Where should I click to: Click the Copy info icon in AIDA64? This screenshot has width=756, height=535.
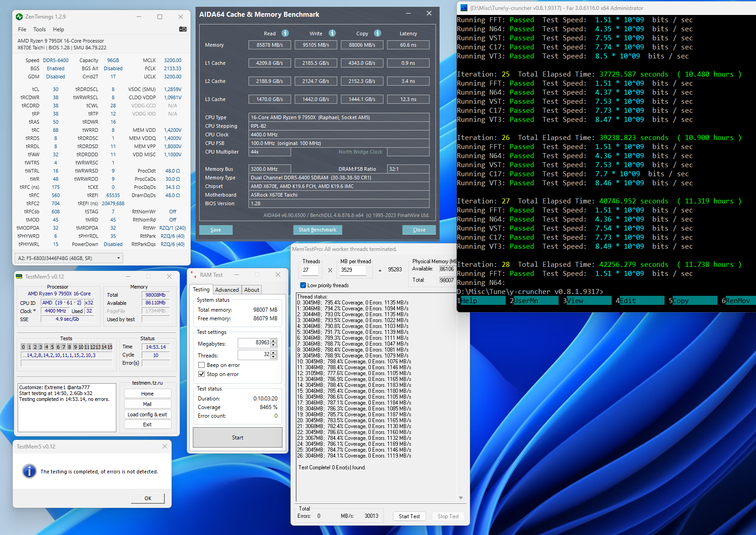coord(378,33)
